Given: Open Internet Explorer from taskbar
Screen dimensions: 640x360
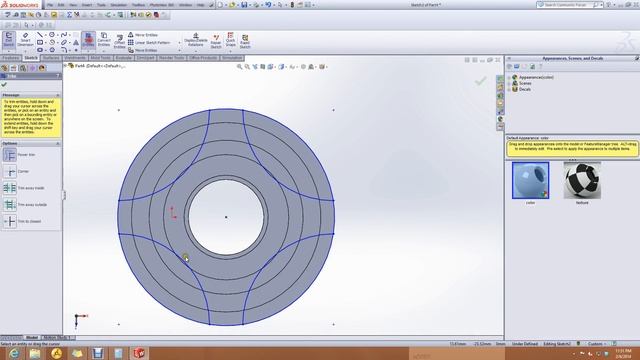Looking at the screenshot, I should click(14, 353).
